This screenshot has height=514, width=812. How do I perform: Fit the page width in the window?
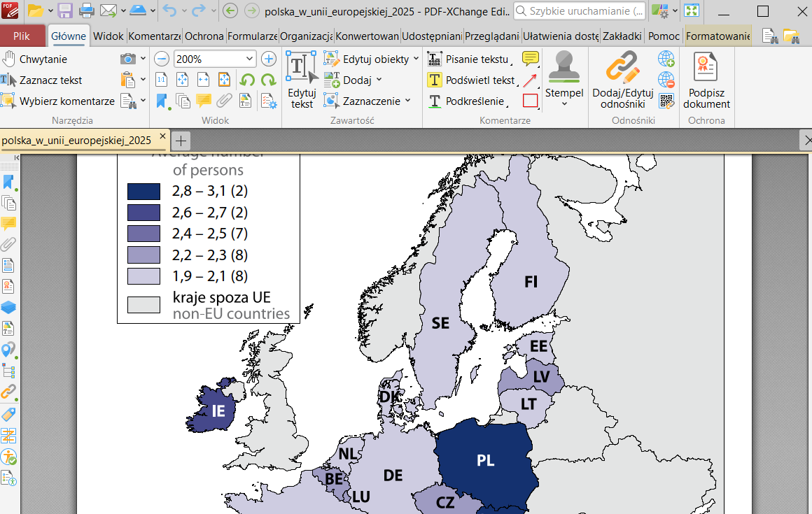(203, 80)
